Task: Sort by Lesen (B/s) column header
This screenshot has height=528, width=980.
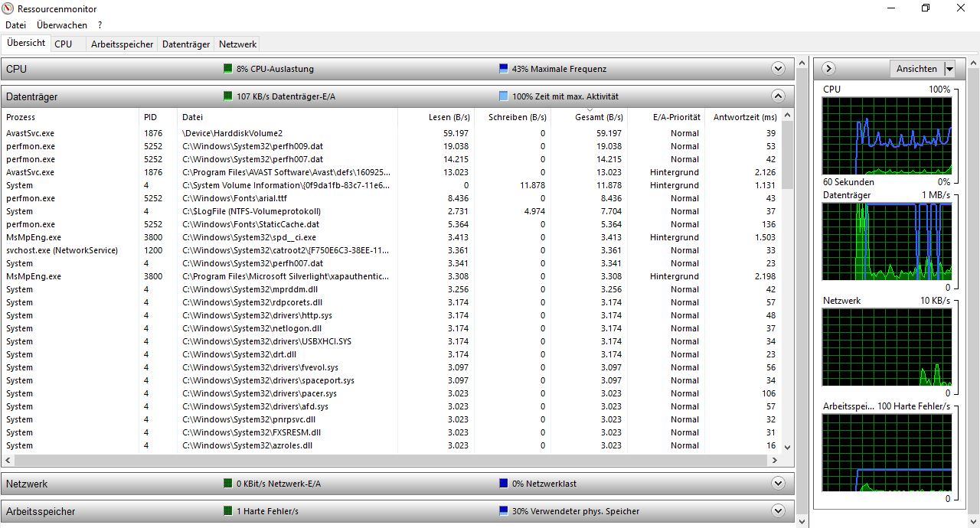Action: (436, 117)
